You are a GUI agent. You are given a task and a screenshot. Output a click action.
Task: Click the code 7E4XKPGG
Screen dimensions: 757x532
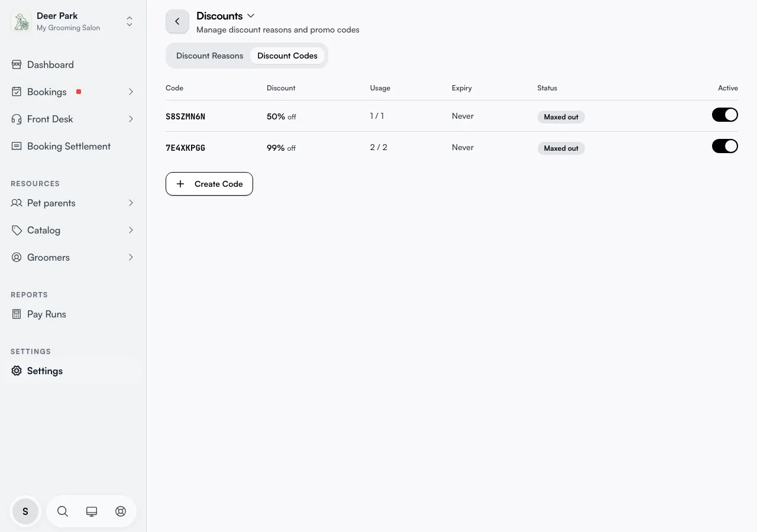(185, 148)
